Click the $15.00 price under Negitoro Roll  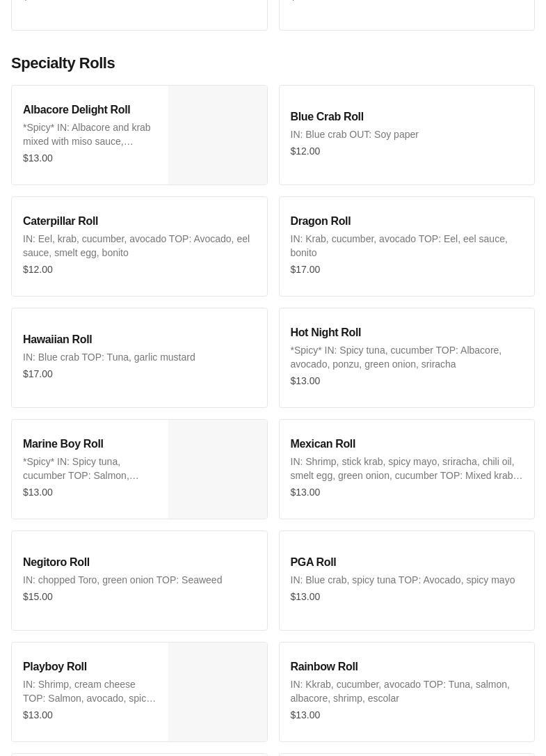(x=38, y=597)
